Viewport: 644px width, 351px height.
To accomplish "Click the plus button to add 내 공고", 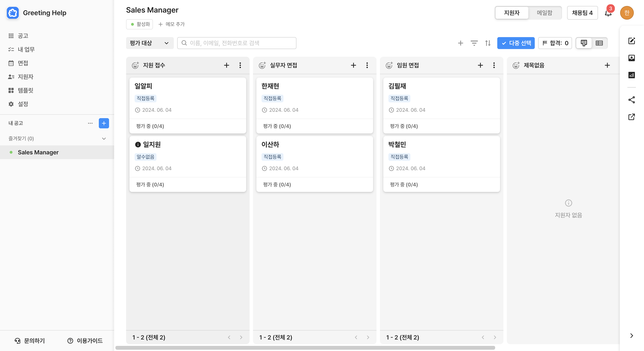I will pyautogui.click(x=104, y=123).
